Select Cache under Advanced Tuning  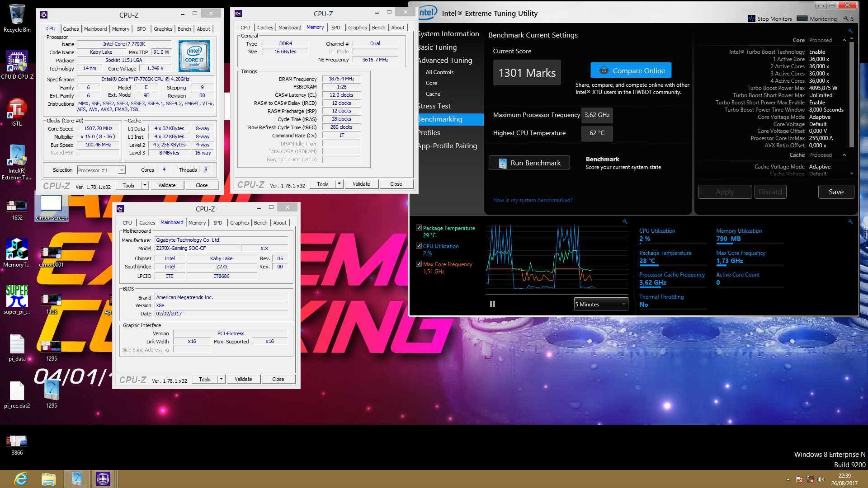tap(433, 94)
